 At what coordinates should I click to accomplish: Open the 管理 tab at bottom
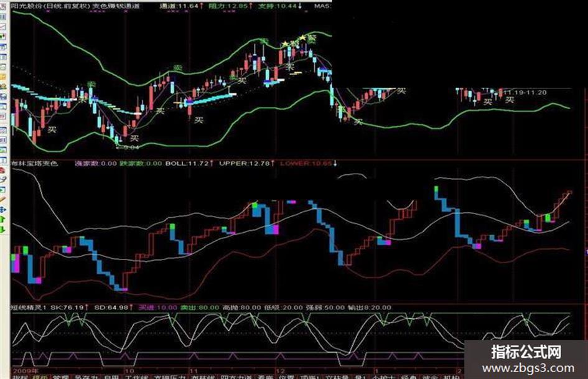pyautogui.click(x=61, y=377)
